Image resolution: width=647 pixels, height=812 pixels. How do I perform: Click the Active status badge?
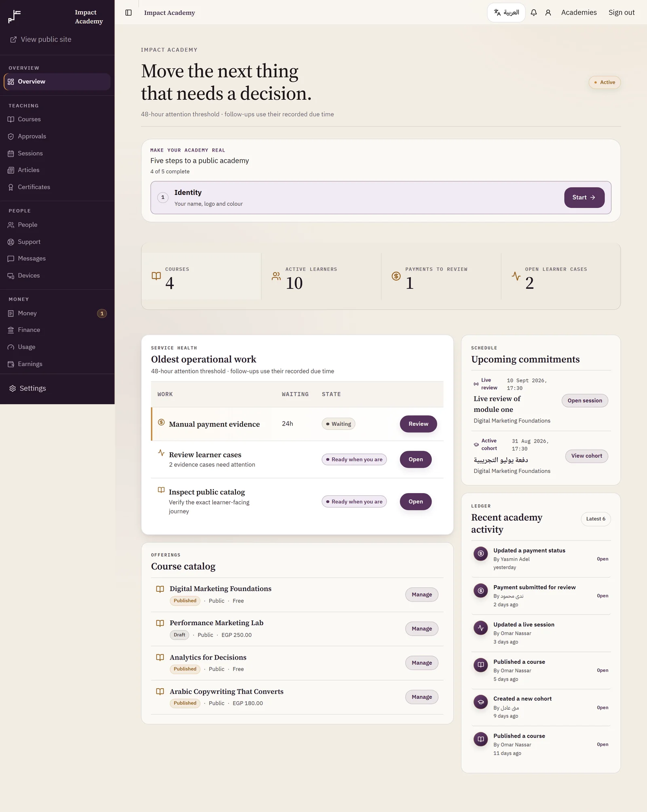[605, 82]
